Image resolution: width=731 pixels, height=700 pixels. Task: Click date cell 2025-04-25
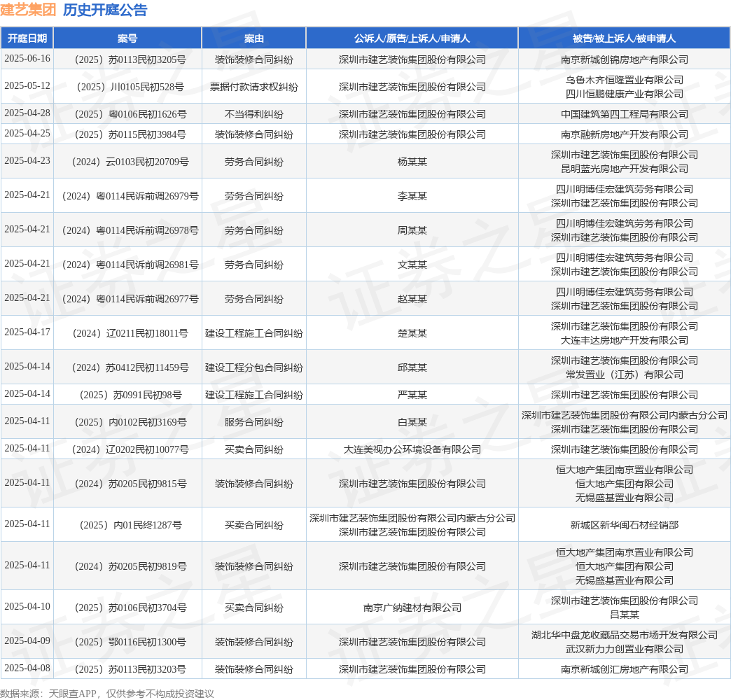pos(27,133)
